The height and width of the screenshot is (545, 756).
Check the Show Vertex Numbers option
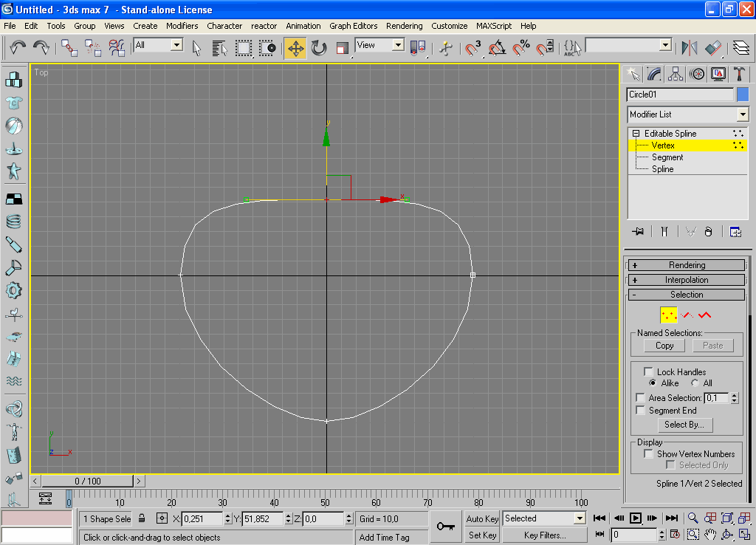pos(649,454)
